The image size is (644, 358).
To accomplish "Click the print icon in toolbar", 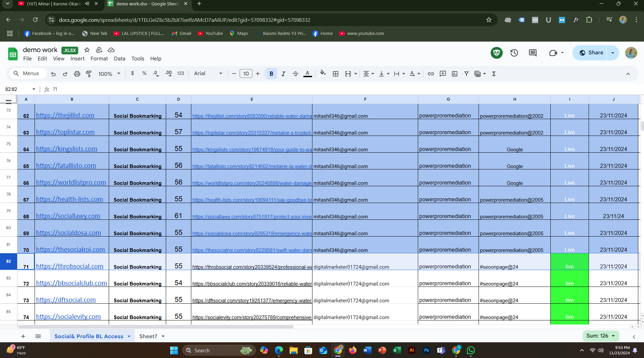I will point(77,74).
